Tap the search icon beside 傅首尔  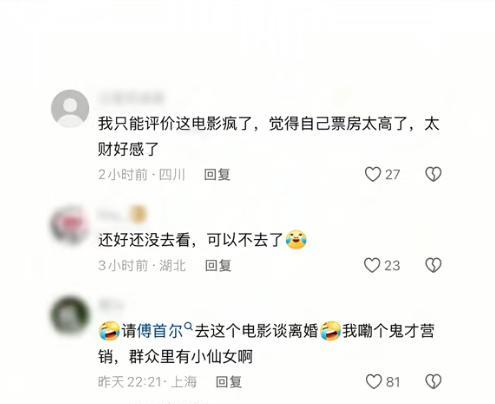point(188,326)
